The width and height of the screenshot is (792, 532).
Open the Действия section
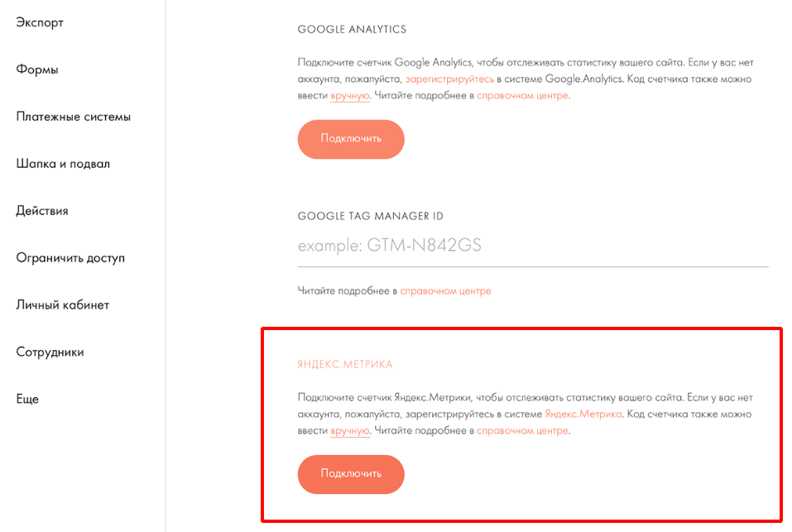[x=42, y=211]
